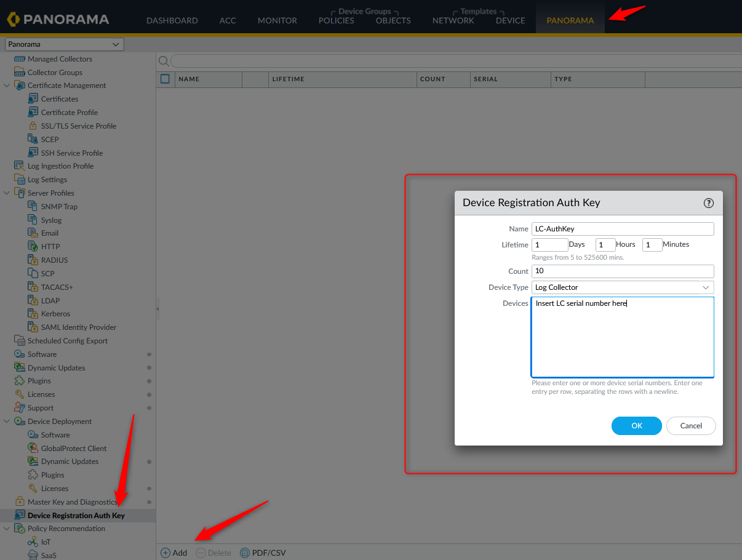Collapse the Policy Recommendation tree node

[7, 529]
